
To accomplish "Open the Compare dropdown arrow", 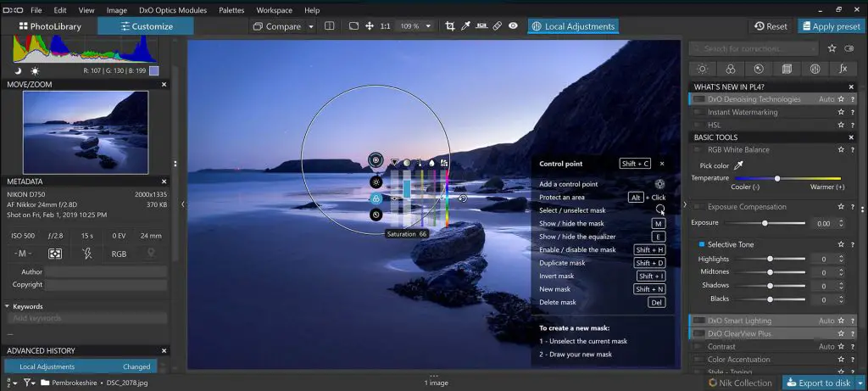I will [311, 26].
